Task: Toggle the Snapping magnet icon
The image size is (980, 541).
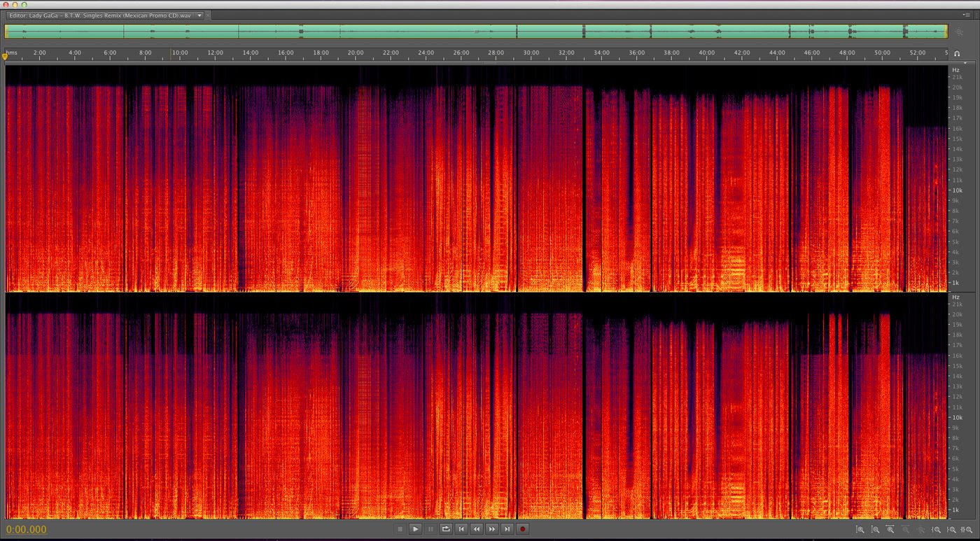Action: pos(957,53)
